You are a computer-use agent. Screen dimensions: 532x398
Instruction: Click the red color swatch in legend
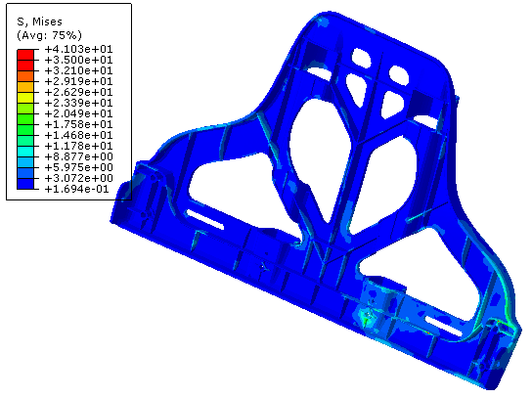[x=25, y=55]
